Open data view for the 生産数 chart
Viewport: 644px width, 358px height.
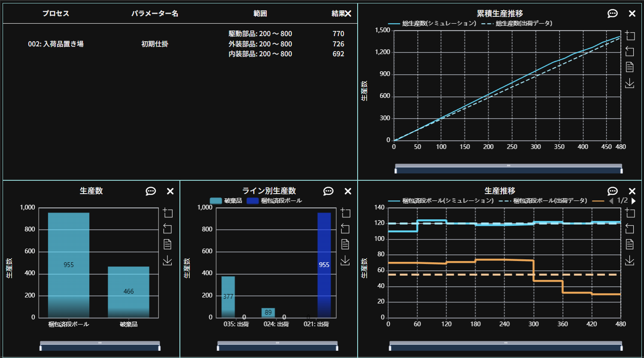point(167,245)
